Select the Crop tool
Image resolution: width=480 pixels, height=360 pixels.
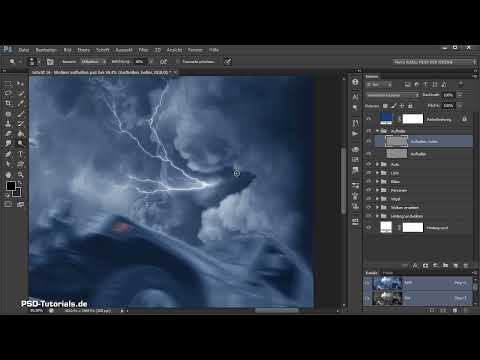pos(8,103)
